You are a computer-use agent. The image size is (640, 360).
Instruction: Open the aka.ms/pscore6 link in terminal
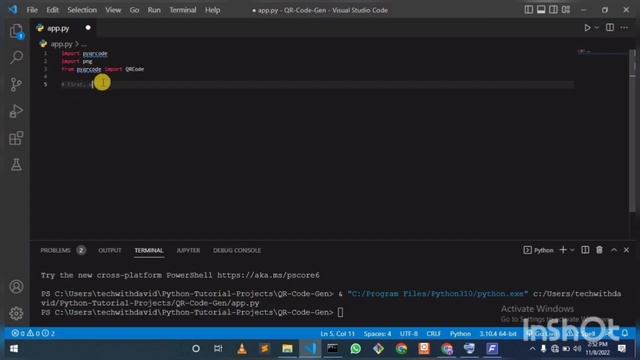click(x=268, y=275)
